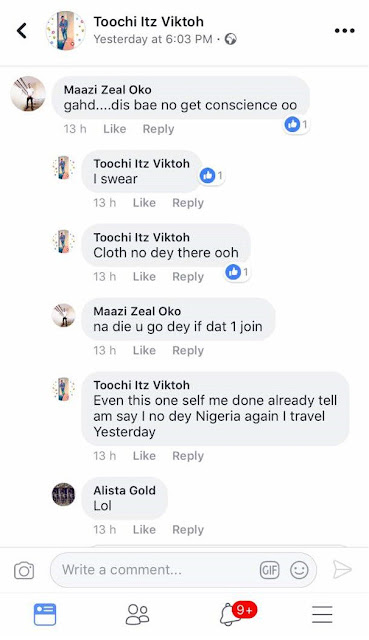Open the hamburger menu tab
The width and height of the screenshot is (369, 640).
click(x=322, y=614)
